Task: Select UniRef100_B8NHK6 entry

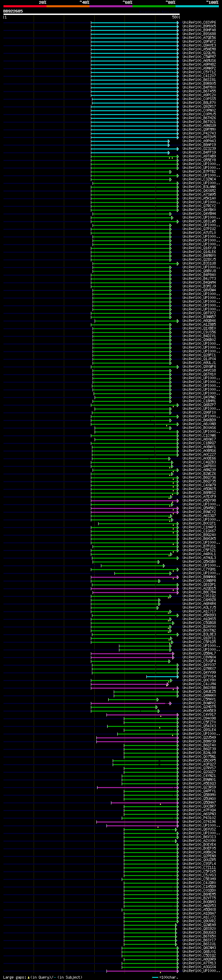Action: pos(199,577)
